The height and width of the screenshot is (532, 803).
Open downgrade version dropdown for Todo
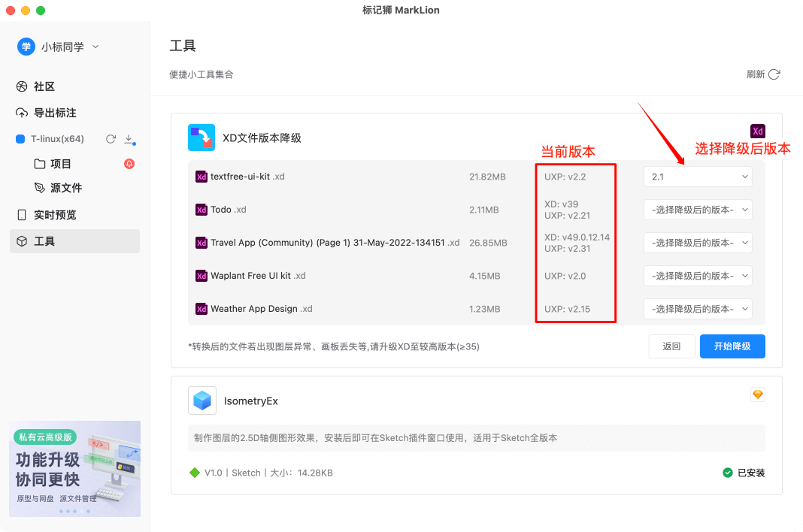(698, 210)
